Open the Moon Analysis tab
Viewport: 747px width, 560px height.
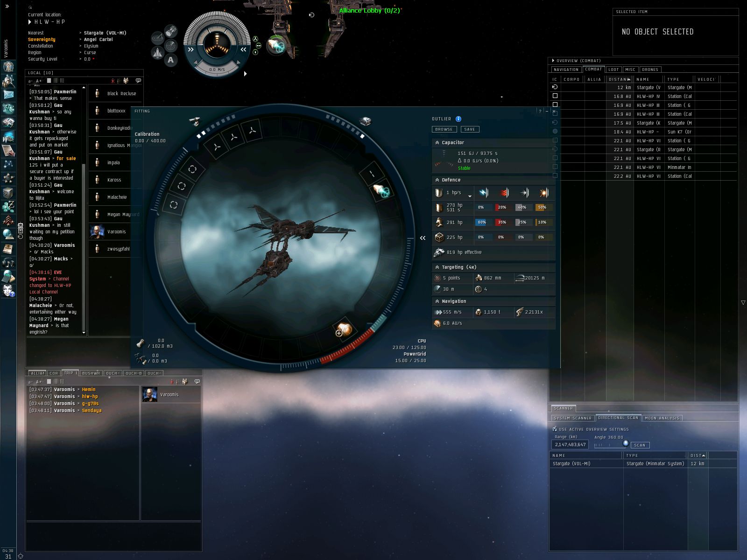pyautogui.click(x=662, y=418)
